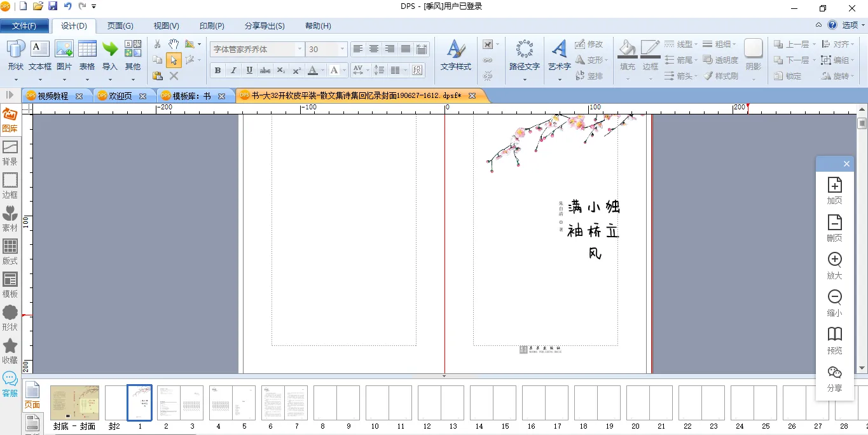Image resolution: width=868 pixels, height=435 pixels.
Task: Zoom out with the 缩小 button
Action: 834,303
